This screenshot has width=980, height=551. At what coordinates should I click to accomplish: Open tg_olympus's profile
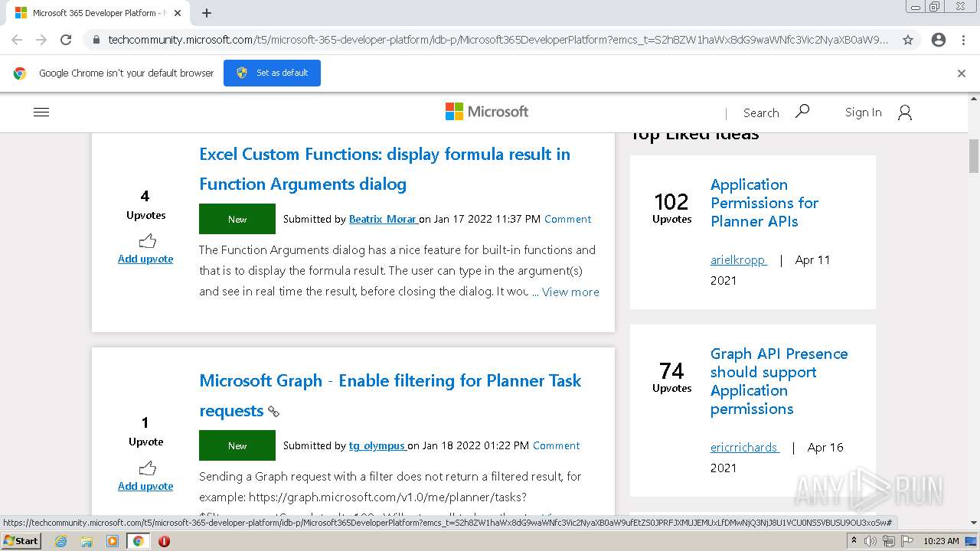point(377,445)
